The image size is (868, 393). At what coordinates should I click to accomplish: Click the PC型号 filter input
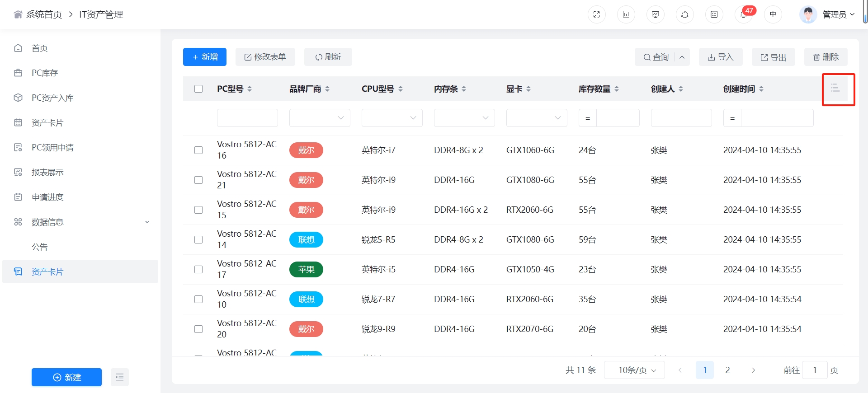pyautogui.click(x=247, y=118)
